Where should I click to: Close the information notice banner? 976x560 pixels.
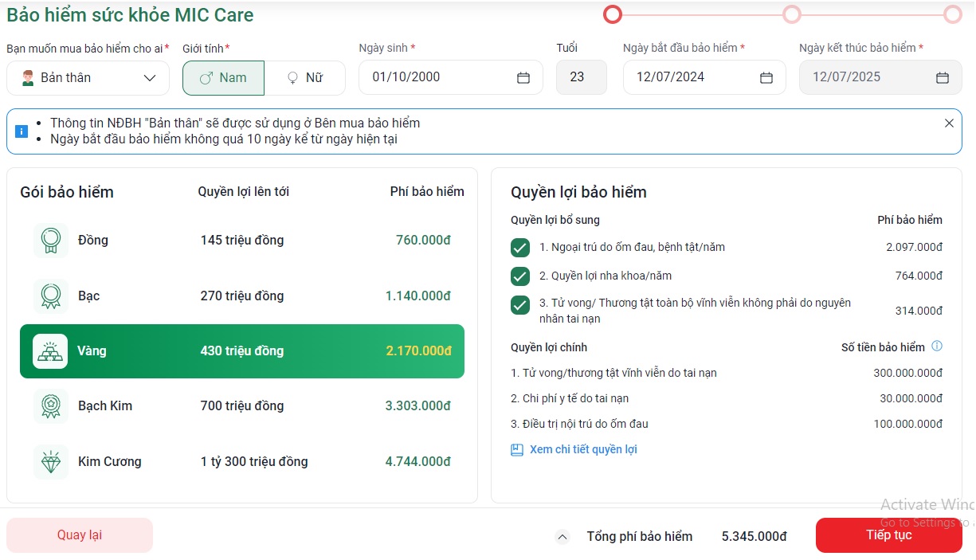(949, 123)
